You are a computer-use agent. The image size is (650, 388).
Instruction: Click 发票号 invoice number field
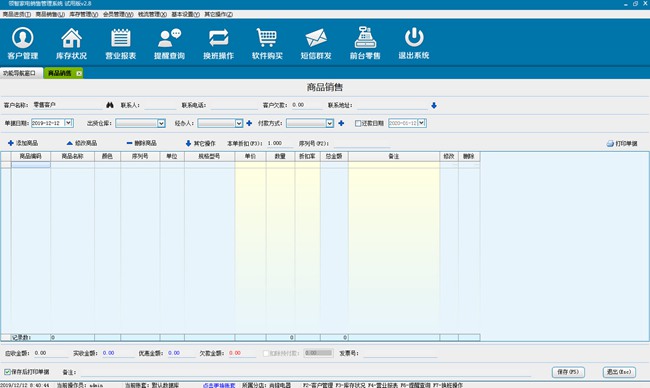pos(400,353)
